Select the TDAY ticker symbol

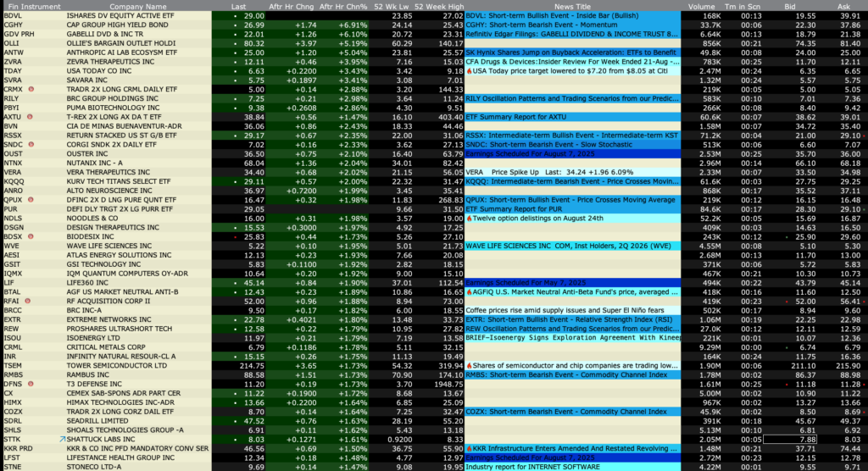(x=14, y=71)
